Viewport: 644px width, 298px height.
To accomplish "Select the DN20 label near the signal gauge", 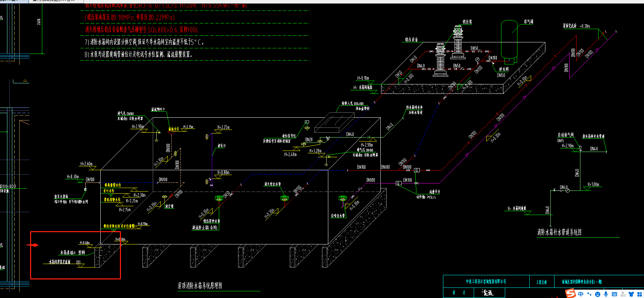I will pos(309,139).
